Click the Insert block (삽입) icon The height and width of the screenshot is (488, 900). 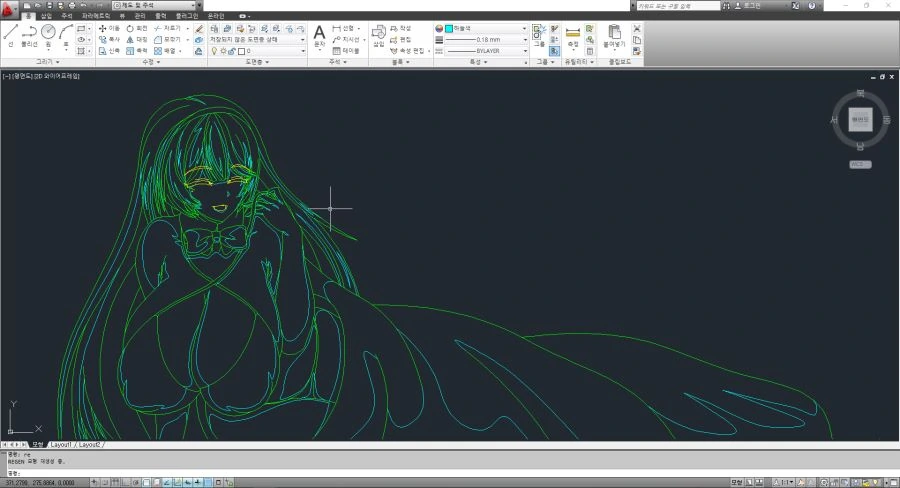click(378, 36)
